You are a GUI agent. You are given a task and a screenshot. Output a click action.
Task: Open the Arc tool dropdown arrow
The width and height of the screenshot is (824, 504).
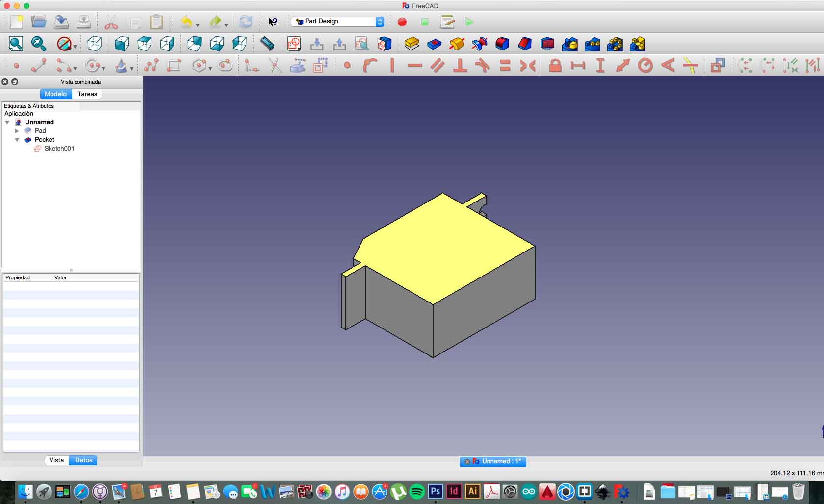point(75,68)
